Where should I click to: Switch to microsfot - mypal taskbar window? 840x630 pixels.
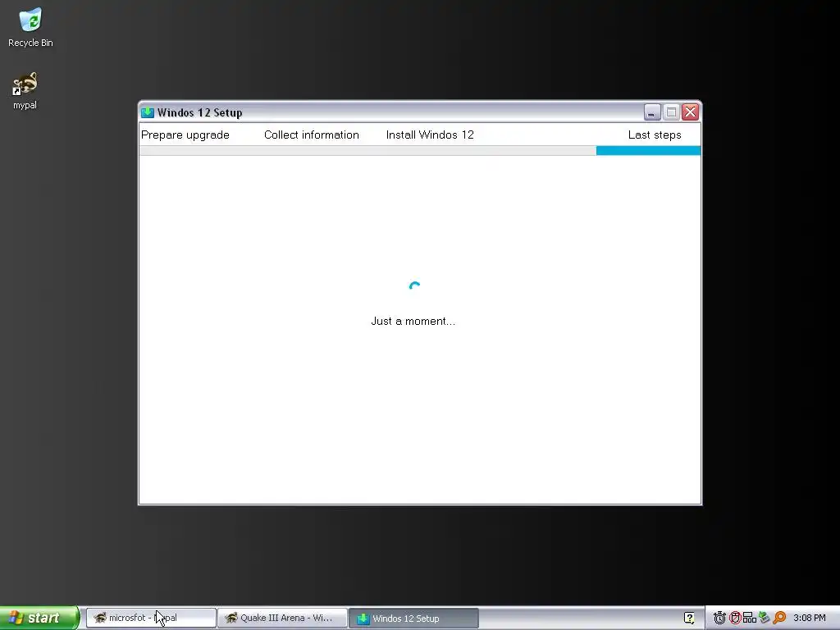[151, 618]
